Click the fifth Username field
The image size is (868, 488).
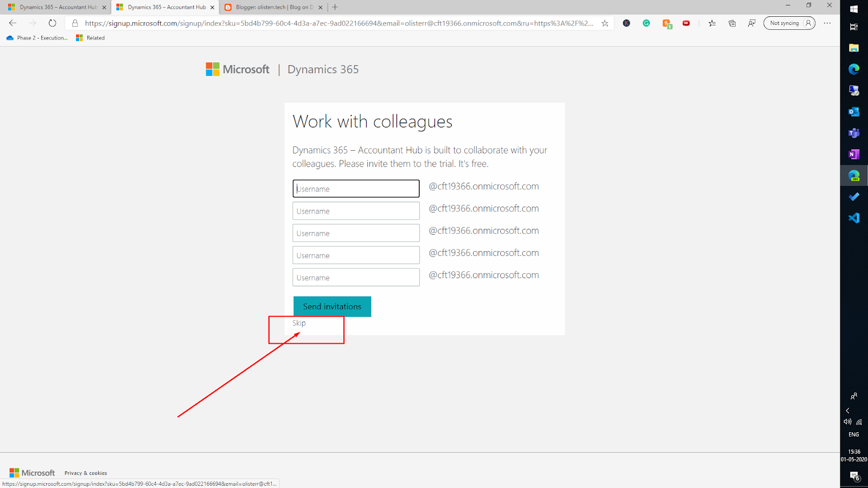coord(356,278)
